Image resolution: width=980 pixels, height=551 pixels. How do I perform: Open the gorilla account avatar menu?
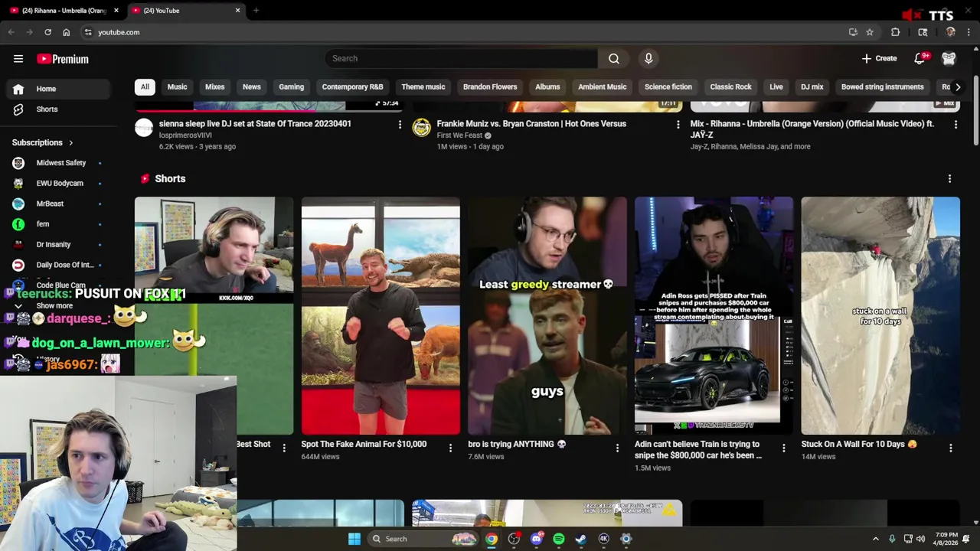pos(949,59)
